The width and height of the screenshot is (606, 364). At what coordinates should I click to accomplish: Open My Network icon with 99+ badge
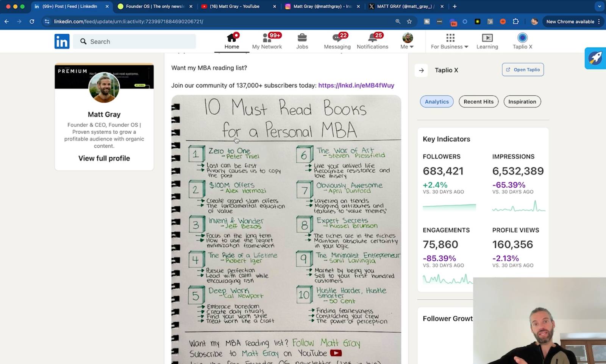267,41
